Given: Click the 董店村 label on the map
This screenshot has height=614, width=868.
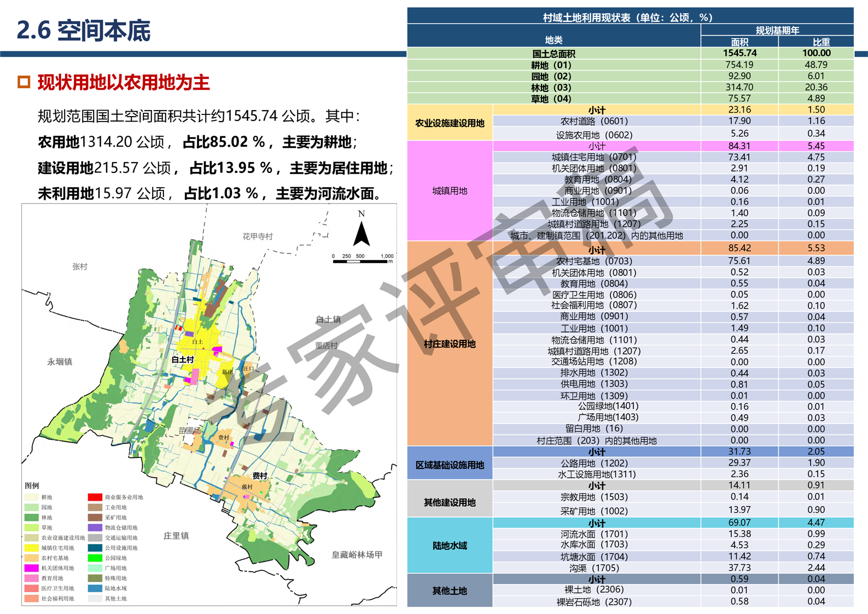Looking at the screenshot, I should point(327,345).
